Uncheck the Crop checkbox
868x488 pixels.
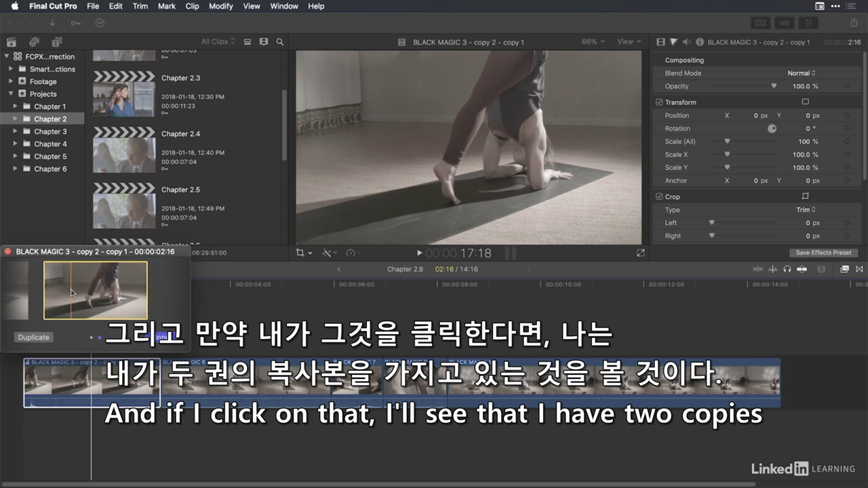(659, 197)
